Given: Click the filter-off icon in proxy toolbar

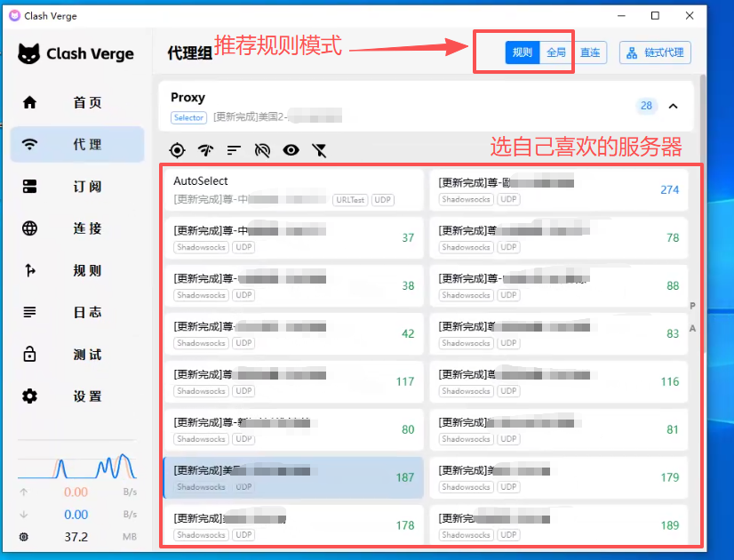Looking at the screenshot, I should [319, 150].
